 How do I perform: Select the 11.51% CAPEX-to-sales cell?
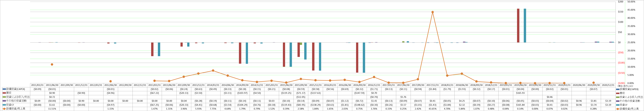[x=52, y=109]
